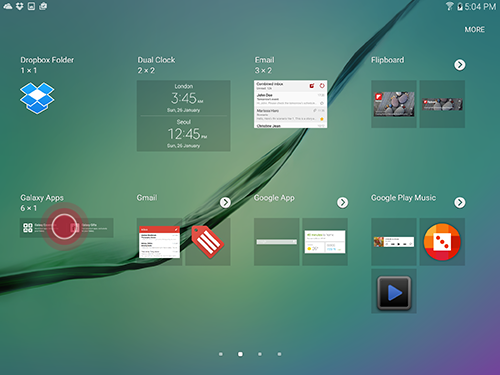Expand the Google App widget options
Viewport: 500px width, 375px height.
342,202
